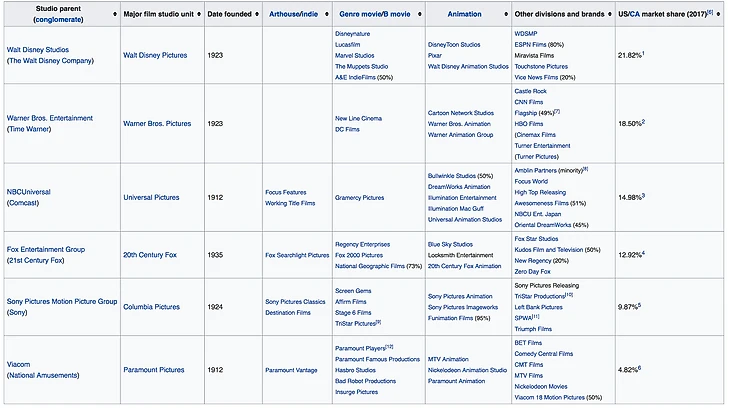Sort by Genre movie/B movie arrows

[419, 14]
